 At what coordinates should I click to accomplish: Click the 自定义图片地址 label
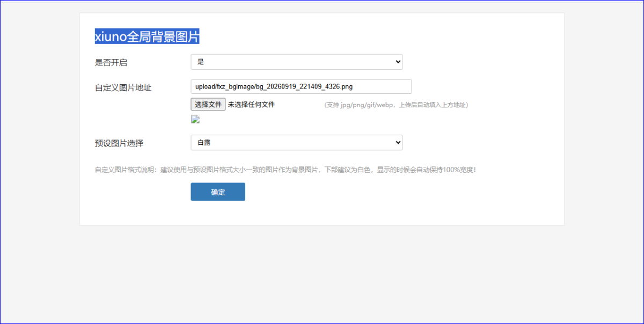[123, 87]
